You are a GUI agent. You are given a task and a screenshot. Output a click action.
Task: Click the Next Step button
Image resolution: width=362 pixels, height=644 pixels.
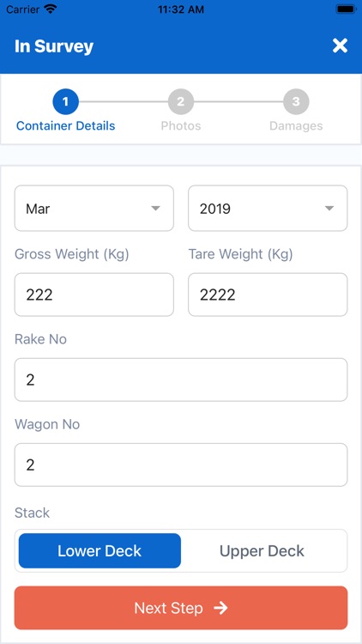(181, 608)
